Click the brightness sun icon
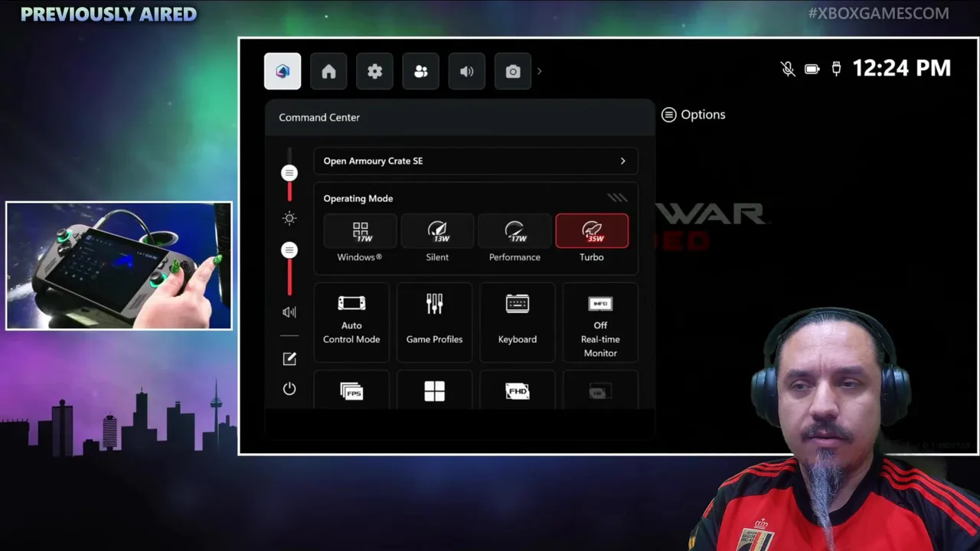Viewport: 980px width, 551px height. point(289,218)
